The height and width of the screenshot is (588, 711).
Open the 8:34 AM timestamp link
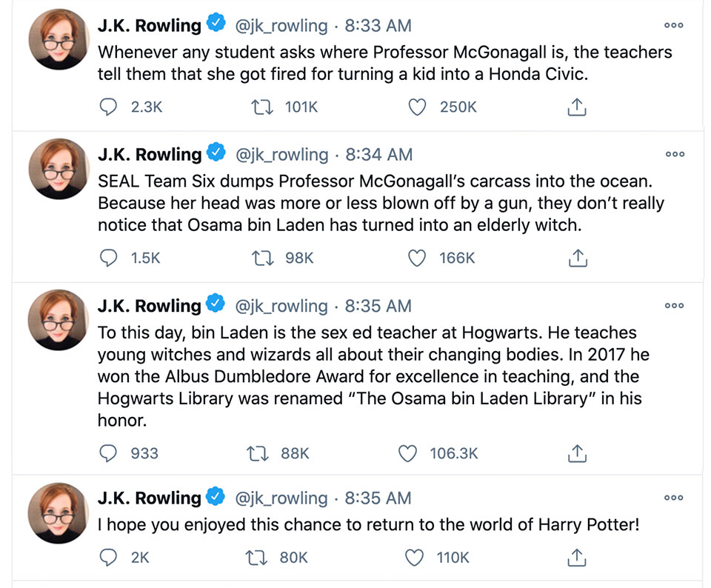(x=378, y=154)
